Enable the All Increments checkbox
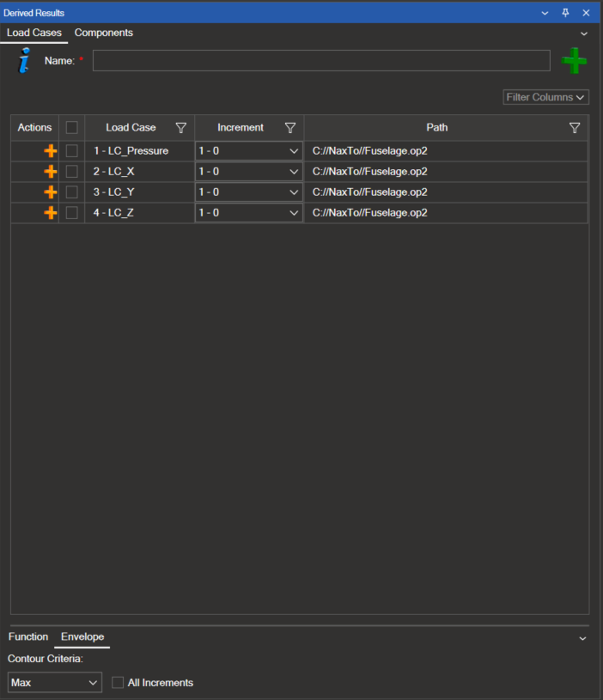The height and width of the screenshot is (700, 603). tap(119, 683)
